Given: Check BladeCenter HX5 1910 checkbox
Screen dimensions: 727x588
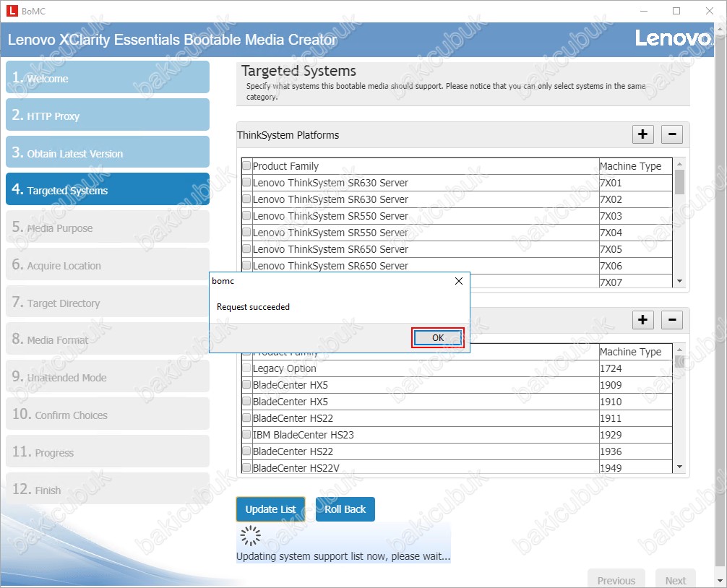Looking at the screenshot, I should [x=246, y=401].
